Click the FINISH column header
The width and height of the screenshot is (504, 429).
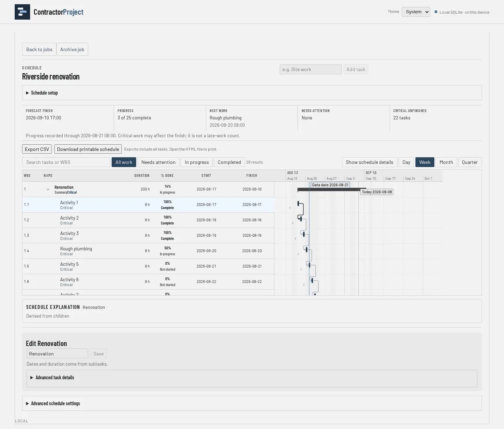click(252, 175)
